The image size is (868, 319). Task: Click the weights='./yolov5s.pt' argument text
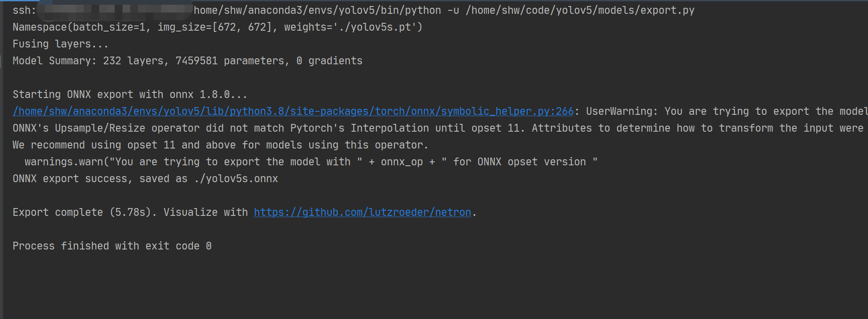[x=353, y=27]
